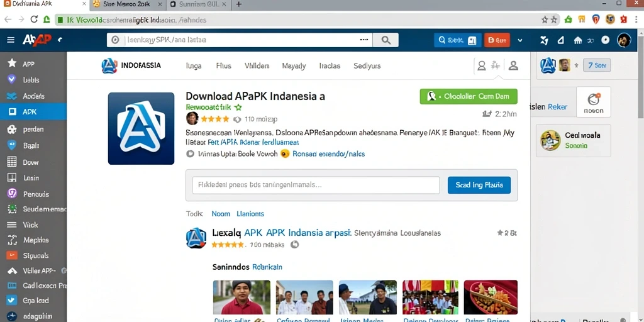644x322 pixels.
Task: Click the first person outline icon in page nav
Action: (x=481, y=65)
